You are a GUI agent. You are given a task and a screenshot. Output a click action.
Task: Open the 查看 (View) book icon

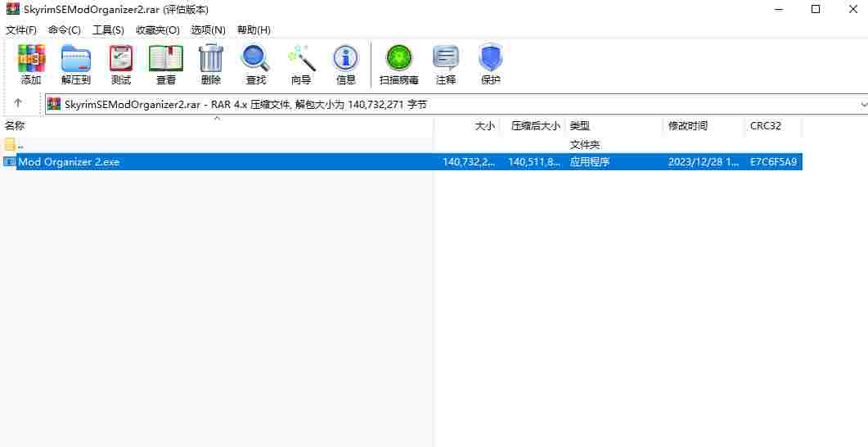point(165,58)
